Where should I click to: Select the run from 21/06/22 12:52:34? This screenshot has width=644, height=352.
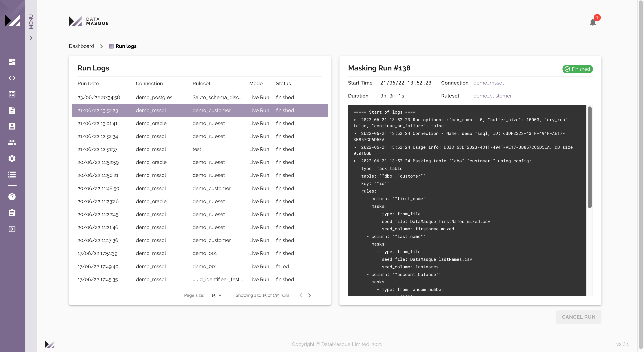point(200,136)
